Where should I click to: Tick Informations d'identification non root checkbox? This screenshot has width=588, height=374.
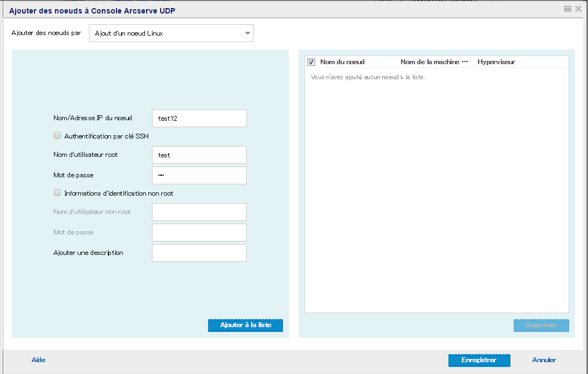click(57, 192)
